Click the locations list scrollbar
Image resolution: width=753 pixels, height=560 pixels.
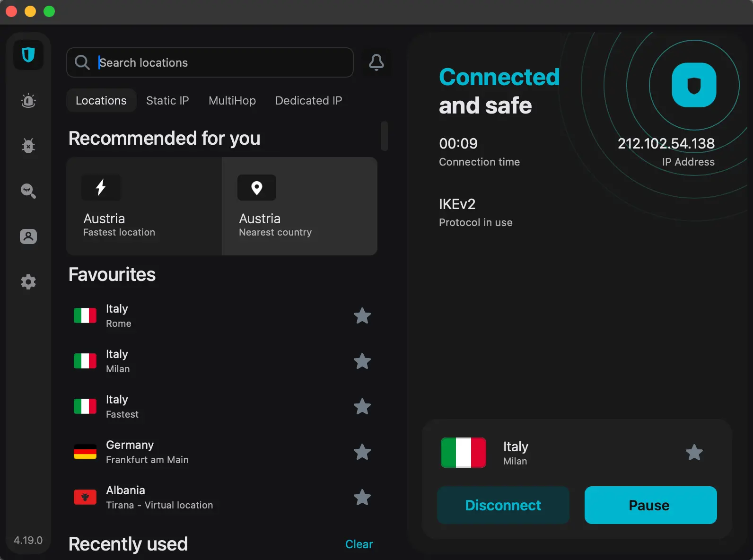point(385,136)
